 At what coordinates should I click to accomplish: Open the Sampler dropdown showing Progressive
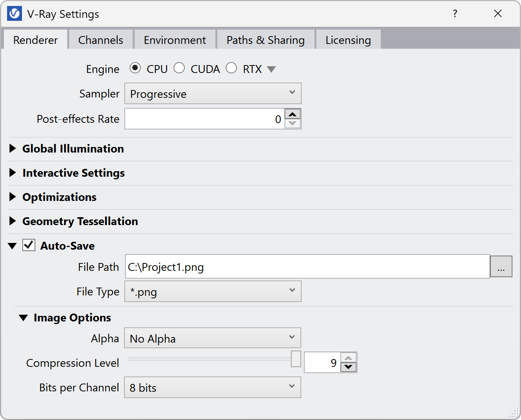coord(213,93)
